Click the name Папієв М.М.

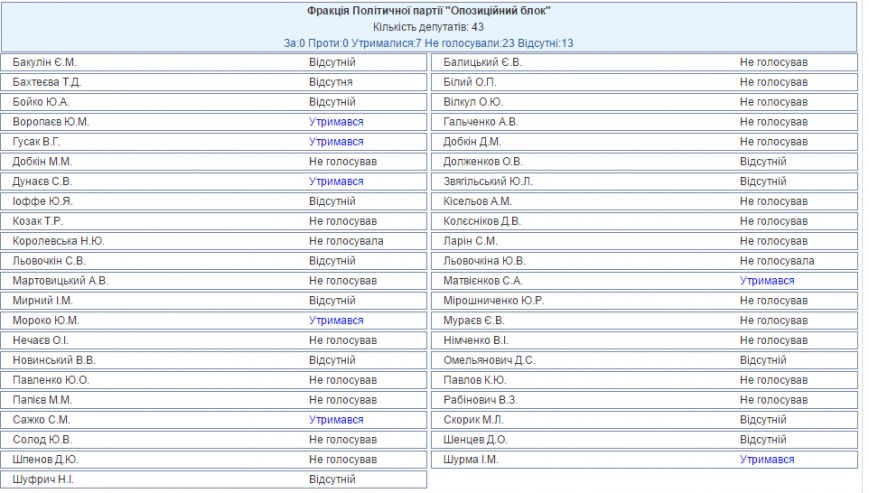click(42, 400)
